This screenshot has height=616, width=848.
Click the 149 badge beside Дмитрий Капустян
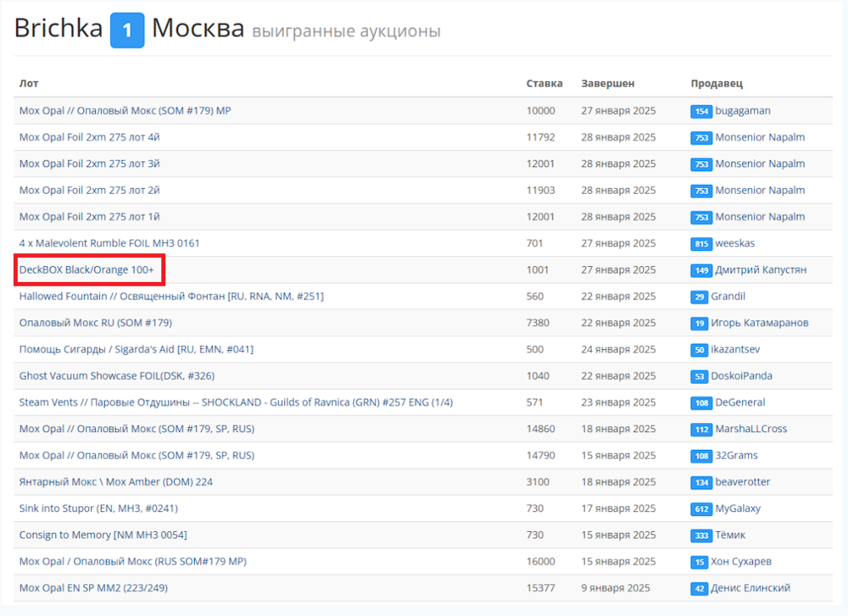click(701, 270)
